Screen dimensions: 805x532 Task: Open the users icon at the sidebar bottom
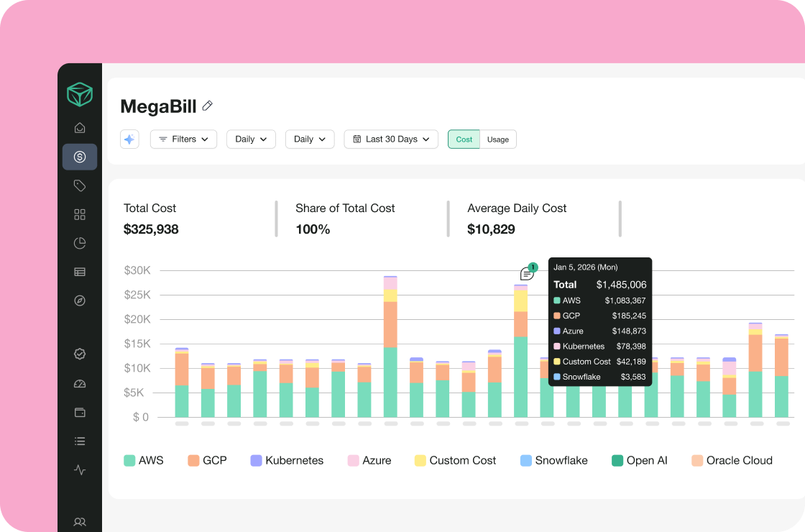click(x=80, y=522)
